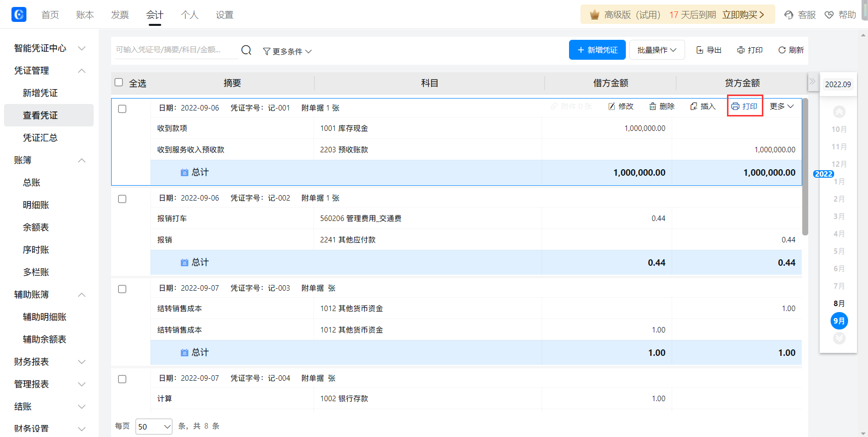Click 刷新 refresh icon
The width and height of the screenshot is (868, 437).
(x=782, y=50)
